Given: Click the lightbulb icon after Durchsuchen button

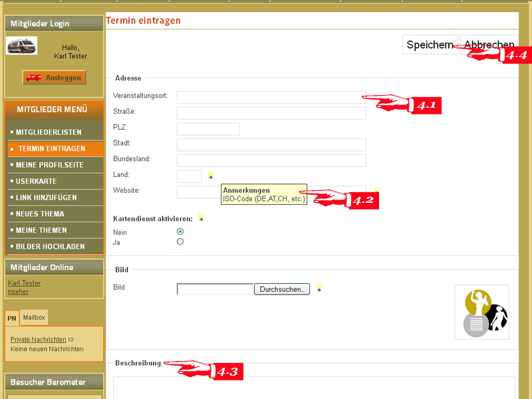Looking at the screenshot, I should [319, 288].
